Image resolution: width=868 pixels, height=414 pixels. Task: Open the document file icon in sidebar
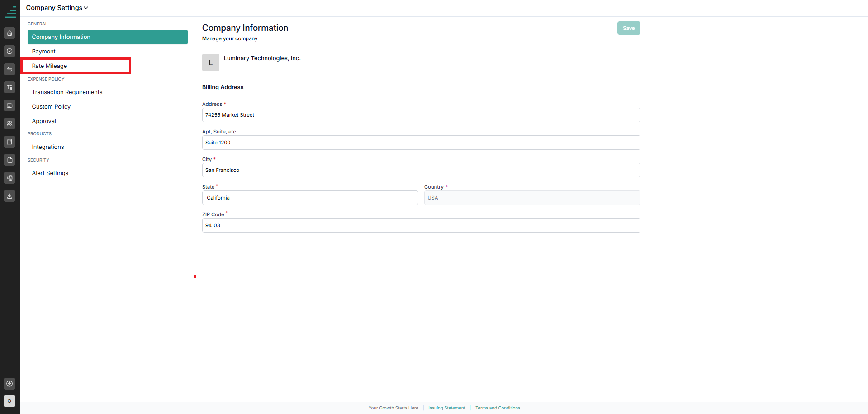point(9,160)
